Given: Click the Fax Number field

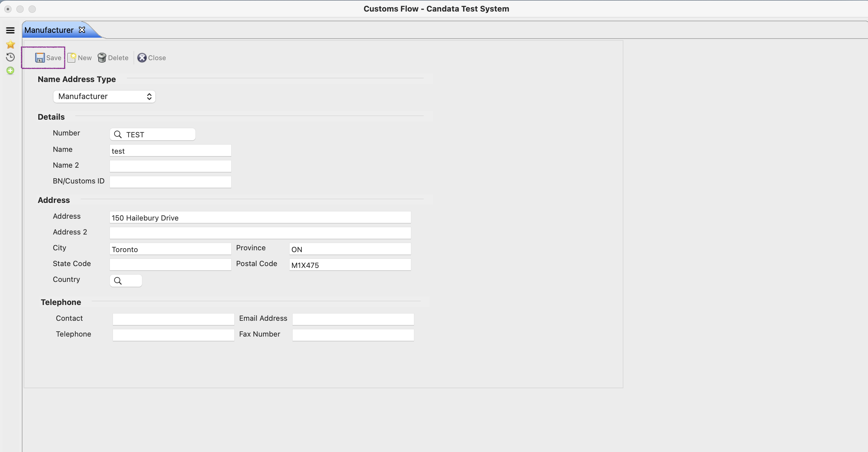Looking at the screenshot, I should pyautogui.click(x=353, y=335).
